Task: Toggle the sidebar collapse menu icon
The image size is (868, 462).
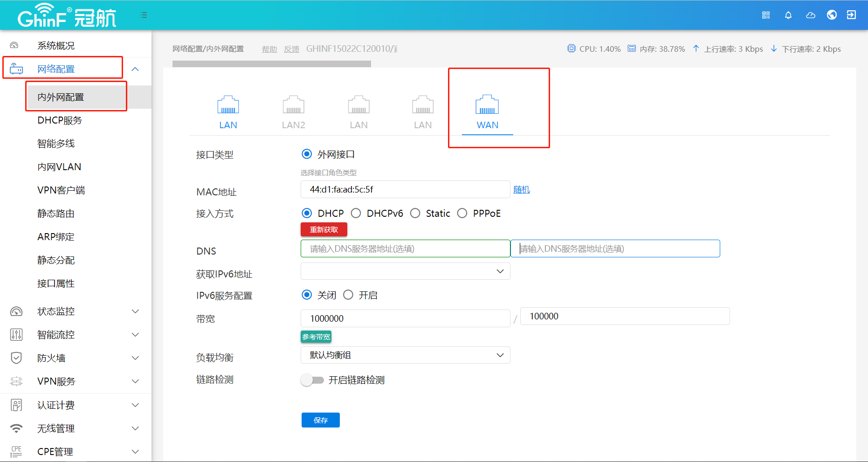Action: [x=144, y=15]
